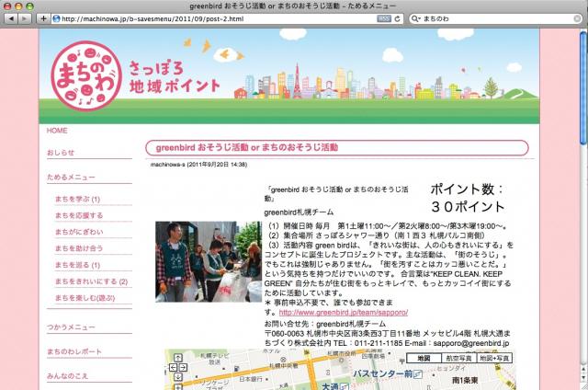Open the つかうメニュー sidebar item

click(x=71, y=327)
